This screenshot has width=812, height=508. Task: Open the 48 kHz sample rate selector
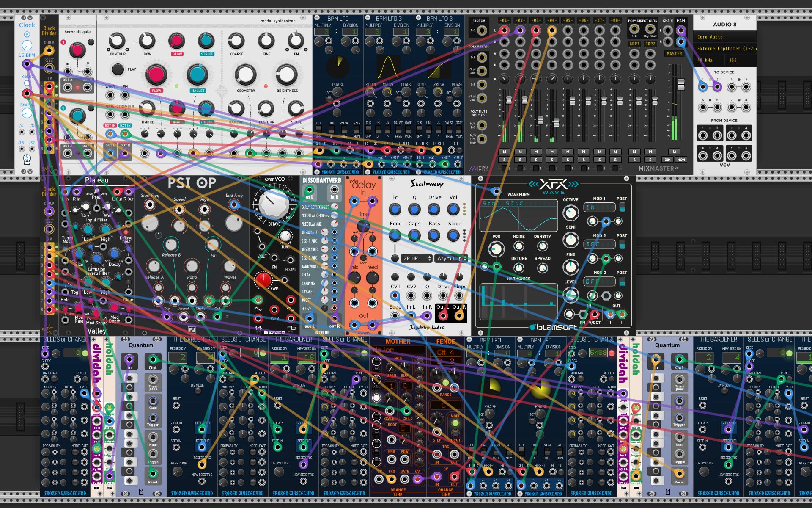[x=708, y=60]
